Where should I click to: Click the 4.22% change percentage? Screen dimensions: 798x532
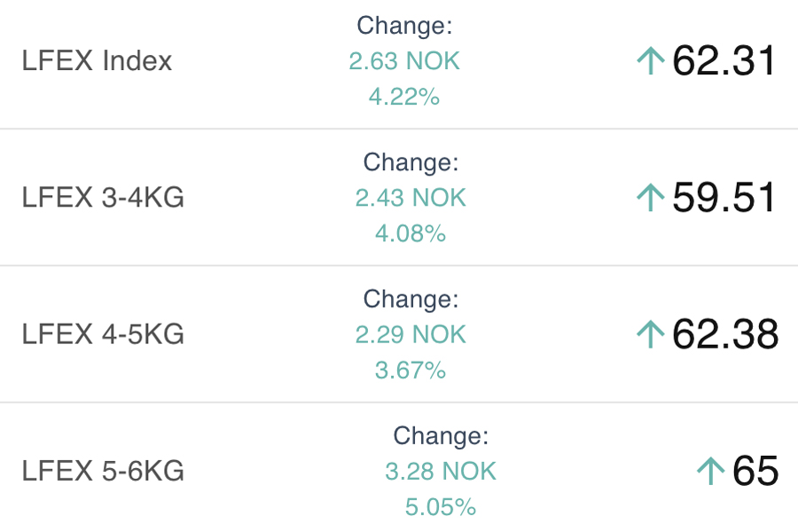(x=404, y=97)
